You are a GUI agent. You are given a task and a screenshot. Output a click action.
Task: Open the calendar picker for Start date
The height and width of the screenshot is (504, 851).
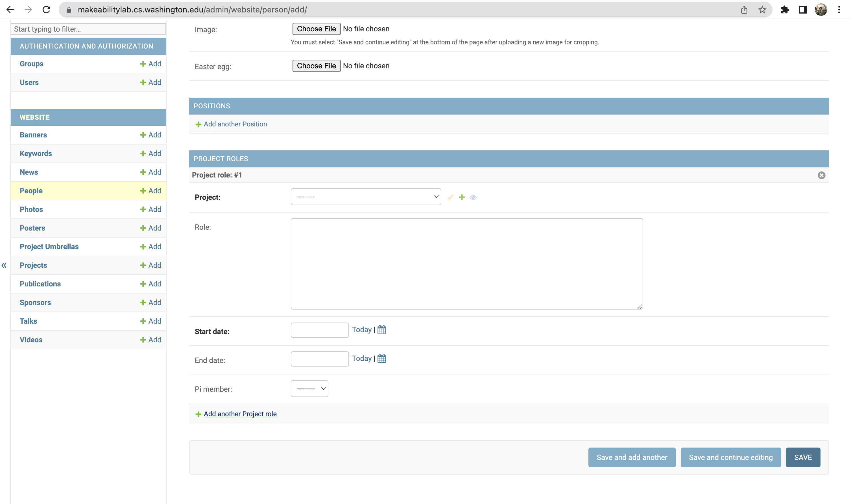tap(381, 329)
